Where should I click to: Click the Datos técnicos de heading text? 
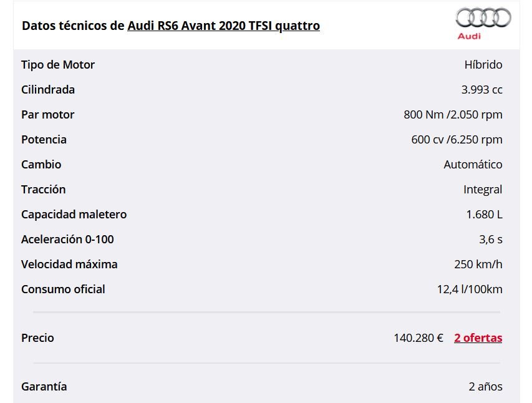click(73, 26)
